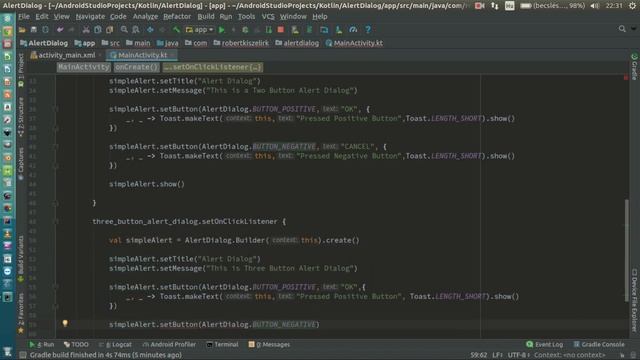This screenshot has width=640, height=360.
Task: Open the Project Structure toolbar icon
Action: point(324,29)
